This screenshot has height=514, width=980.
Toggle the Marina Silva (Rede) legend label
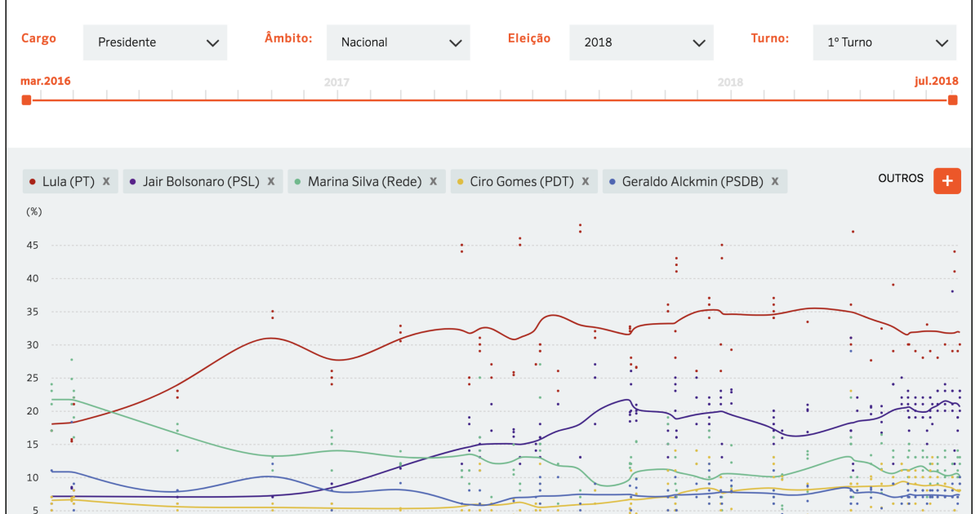[364, 181]
